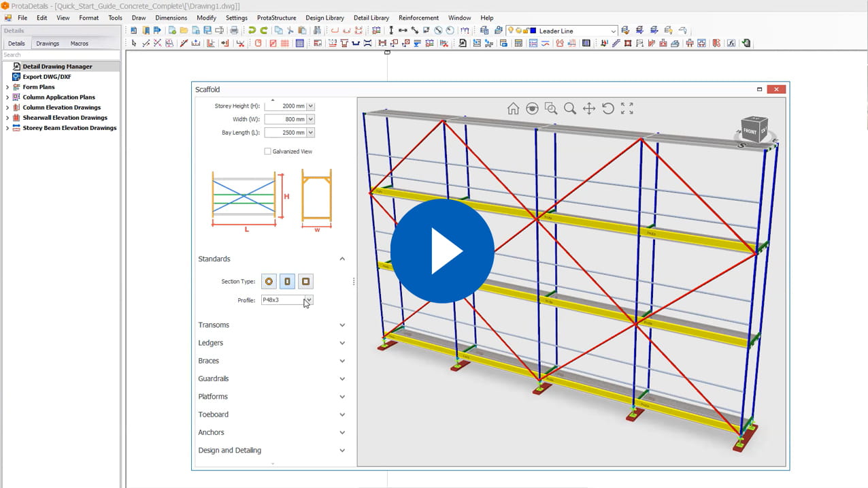
Task: Select Shearwall Elevation Drawings tree item
Action: click(65, 118)
